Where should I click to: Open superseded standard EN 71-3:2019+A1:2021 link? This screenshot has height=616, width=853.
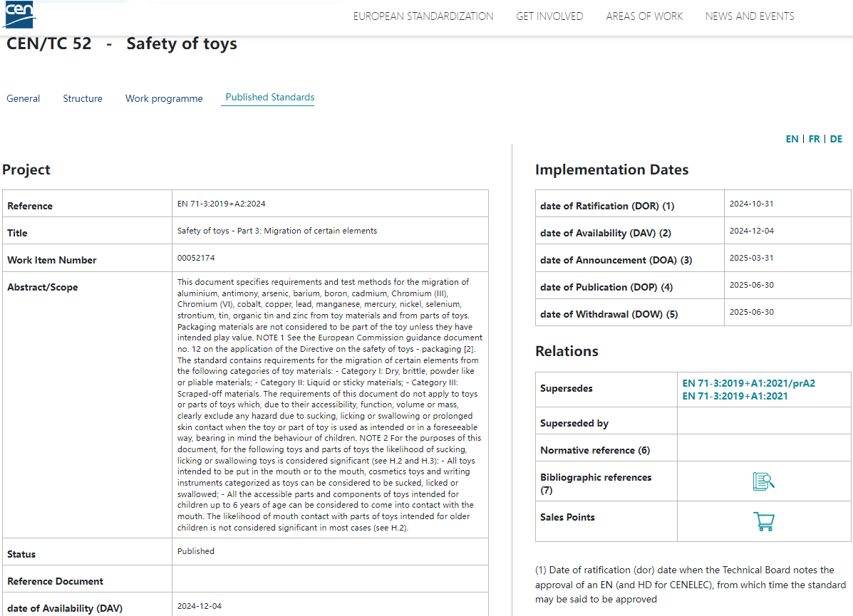(735, 396)
